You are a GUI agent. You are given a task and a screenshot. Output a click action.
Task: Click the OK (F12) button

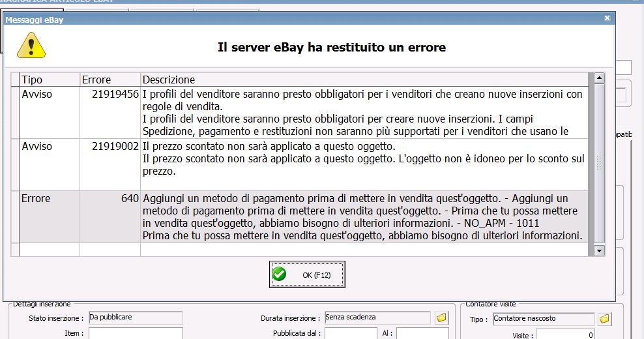pos(307,274)
